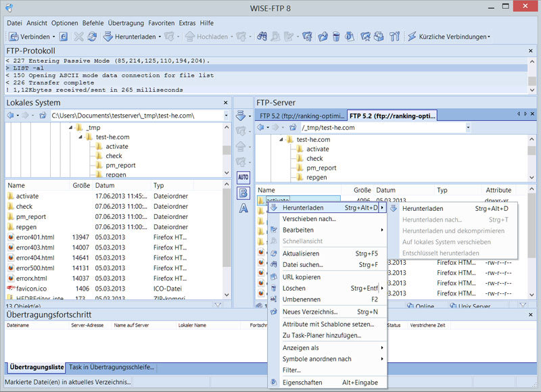Open the Übertragung menu

coord(126,23)
